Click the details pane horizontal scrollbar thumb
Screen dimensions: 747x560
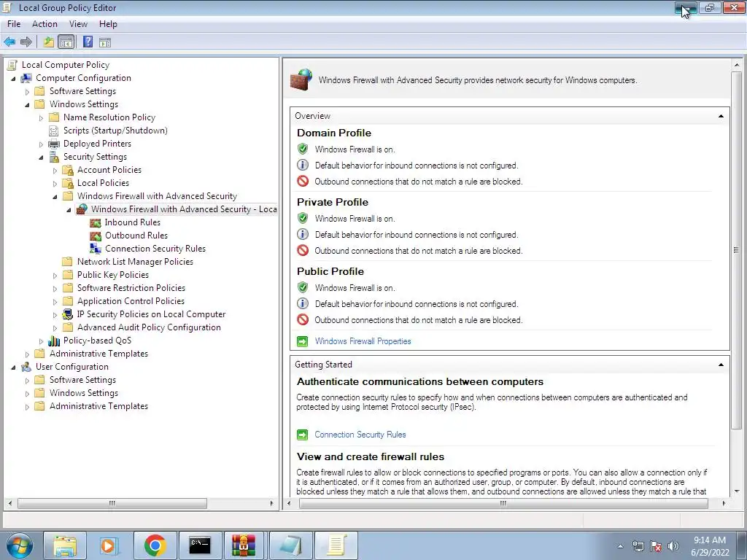click(x=503, y=503)
